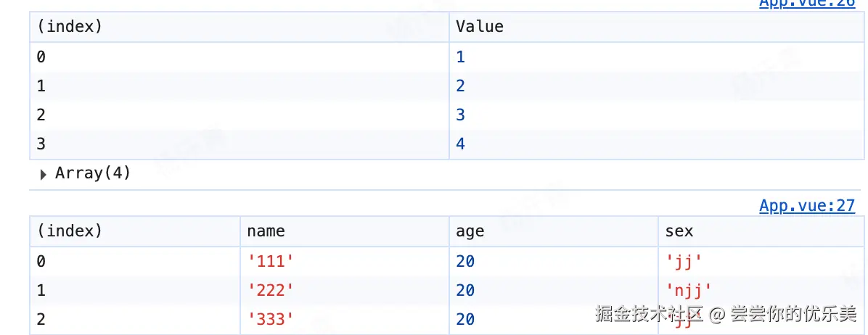Viewport: 868px width, 335px height.
Task: Select the name cell '111'
Action: click(x=271, y=261)
